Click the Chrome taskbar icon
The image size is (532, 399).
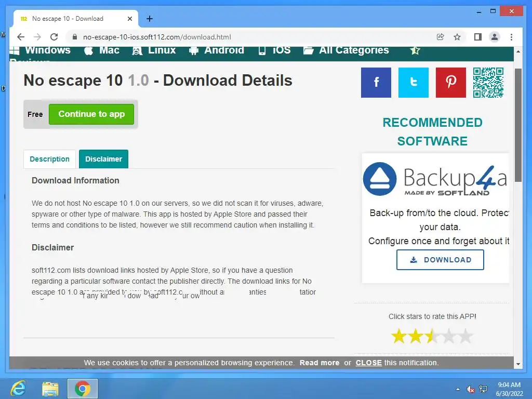[83, 389]
